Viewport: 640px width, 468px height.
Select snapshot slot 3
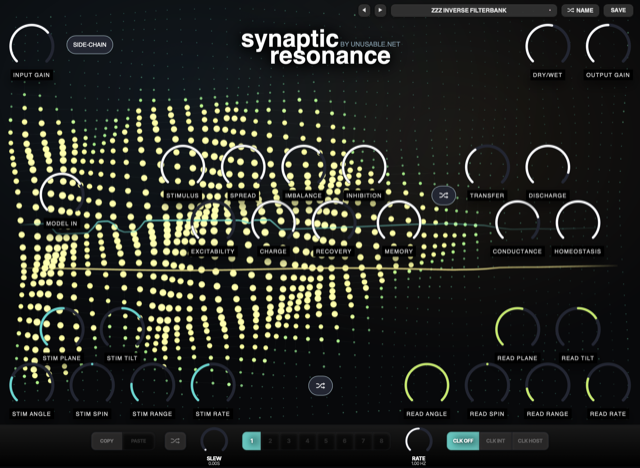coord(289,441)
